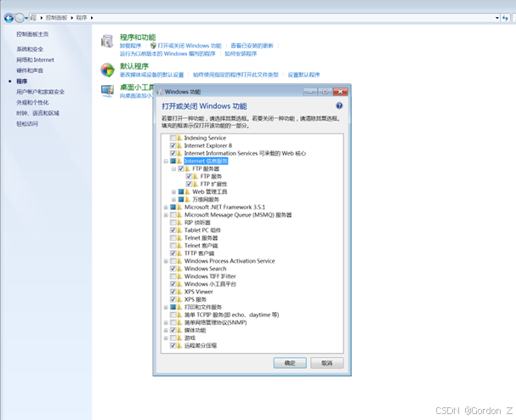Click the Windows 功能 dialog title bar icon
This screenshot has width=516, height=420.
coord(160,92)
